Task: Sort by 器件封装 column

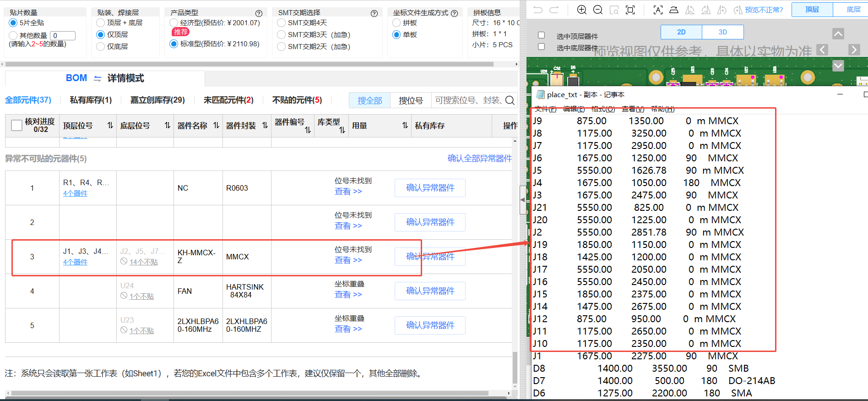Action: point(265,125)
